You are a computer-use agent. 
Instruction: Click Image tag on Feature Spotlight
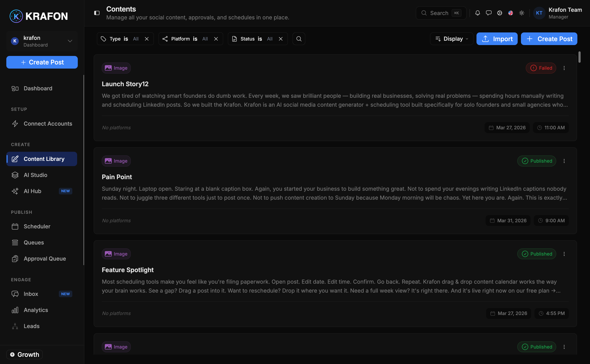(x=116, y=254)
